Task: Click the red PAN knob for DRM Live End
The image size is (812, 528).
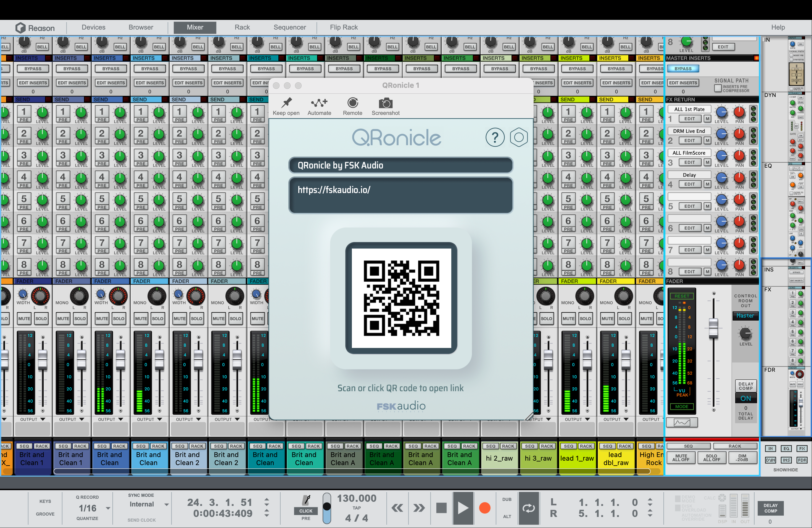Action: [739, 134]
